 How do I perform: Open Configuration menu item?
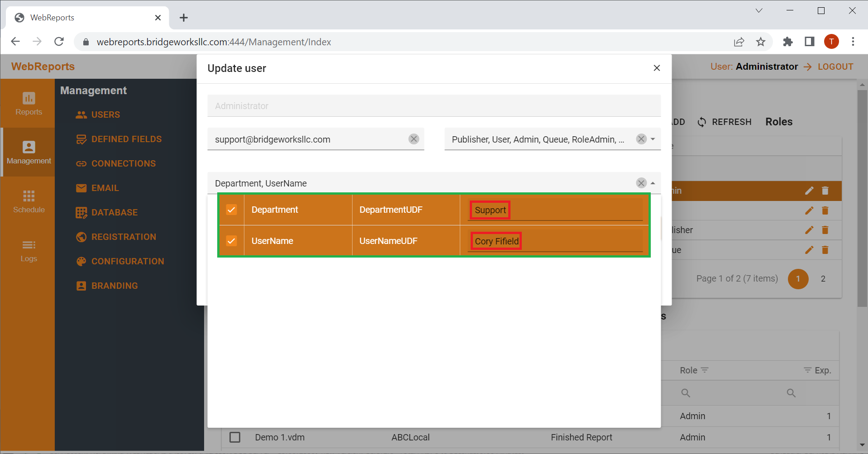(x=120, y=261)
